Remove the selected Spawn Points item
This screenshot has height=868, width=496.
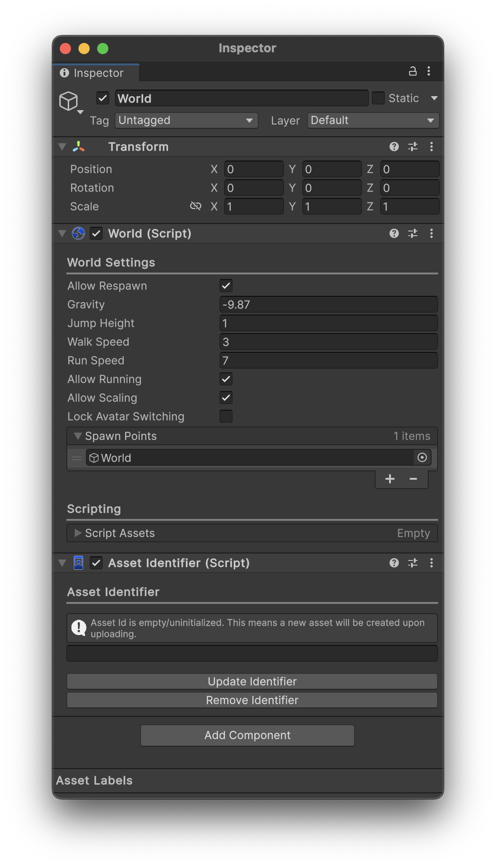[413, 479]
